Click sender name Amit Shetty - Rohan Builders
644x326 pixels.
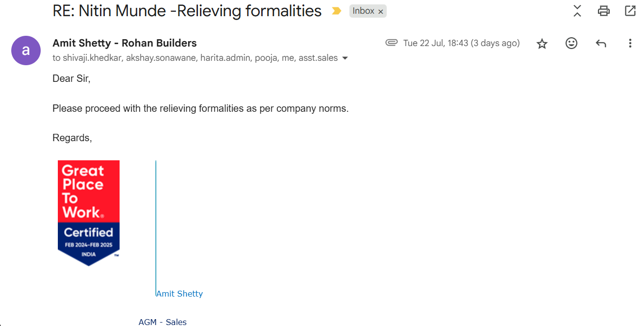click(124, 43)
